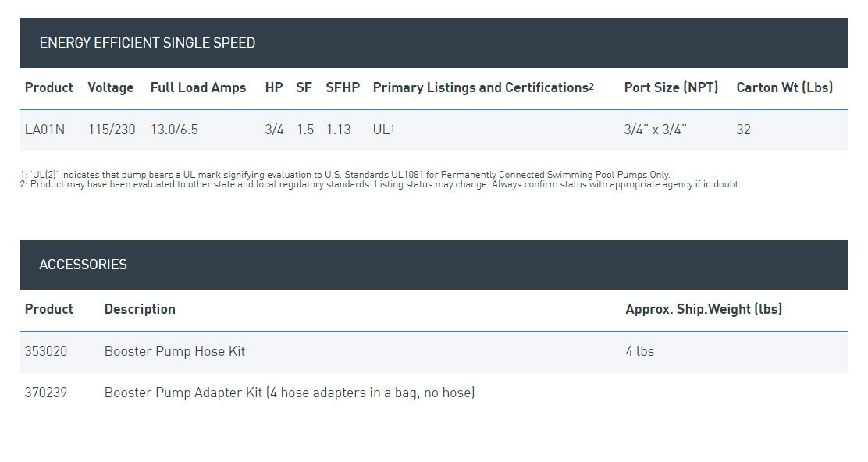Screen dimensions: 868x462
Task: Click the Accessories section header
Action: pos(83,265)
